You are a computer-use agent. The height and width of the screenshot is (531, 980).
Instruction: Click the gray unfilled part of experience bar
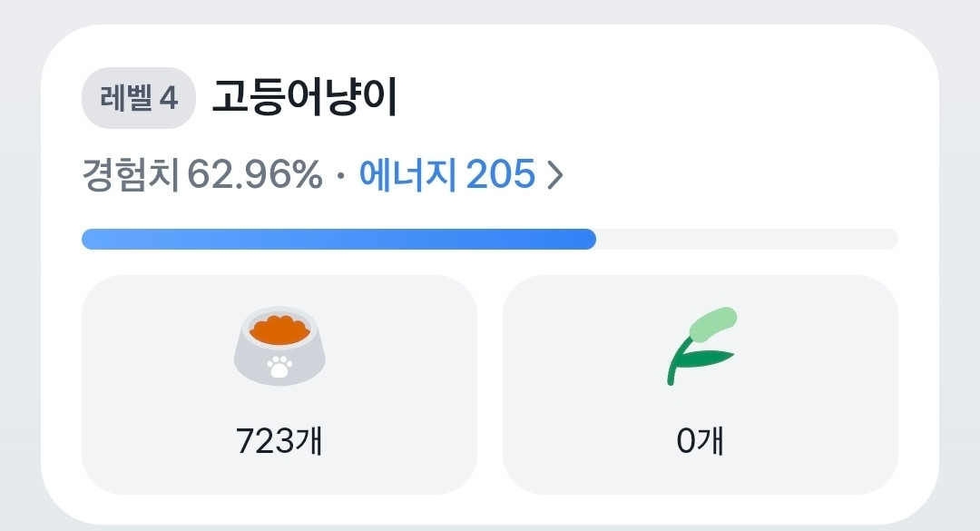tap(746, 239)
